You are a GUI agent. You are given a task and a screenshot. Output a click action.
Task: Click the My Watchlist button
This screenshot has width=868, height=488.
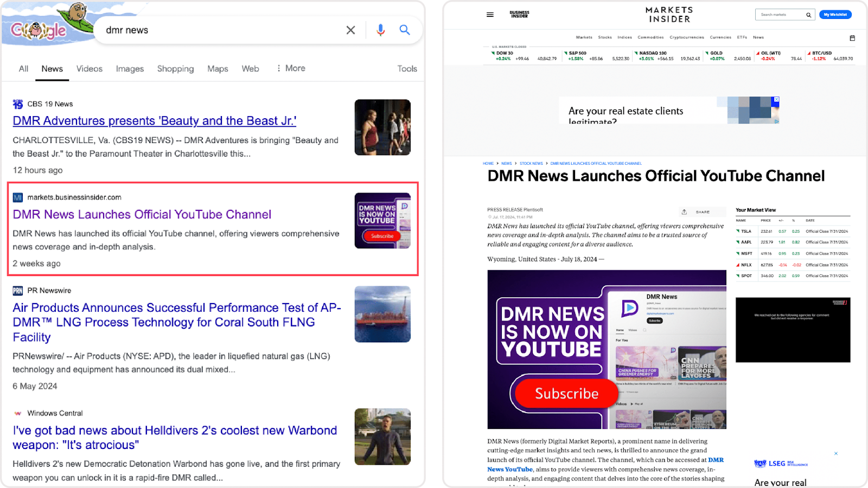point(835,15)
